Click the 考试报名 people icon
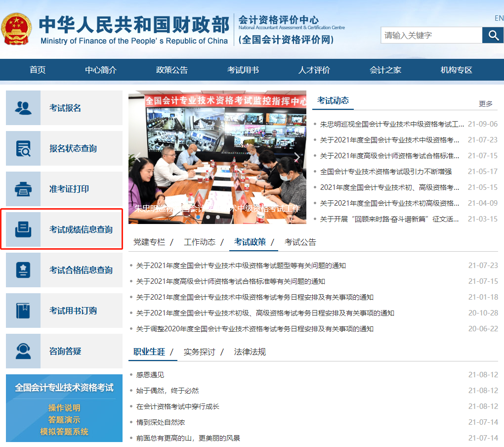 tap(23, 108)
